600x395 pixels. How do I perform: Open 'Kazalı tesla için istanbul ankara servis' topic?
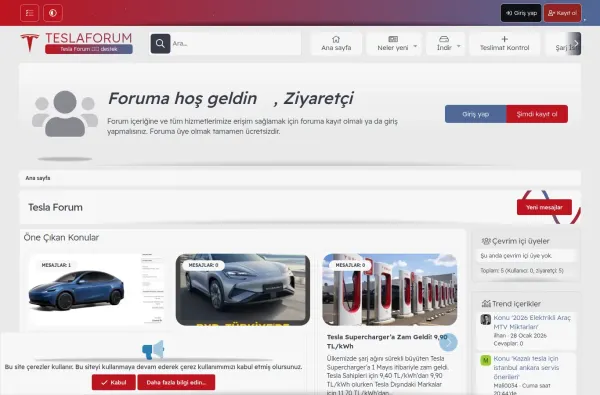[x=526, y=367]
